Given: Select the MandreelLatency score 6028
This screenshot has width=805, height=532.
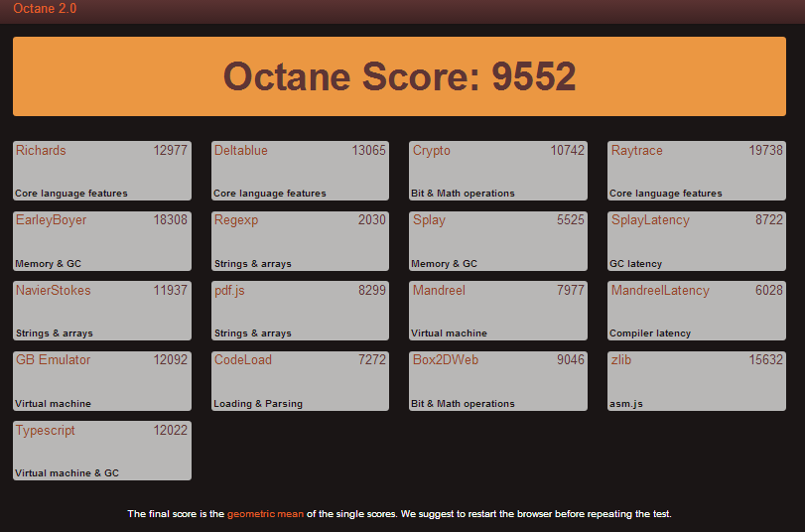Looking at the screenshot, I should click(x=768, y=290).
